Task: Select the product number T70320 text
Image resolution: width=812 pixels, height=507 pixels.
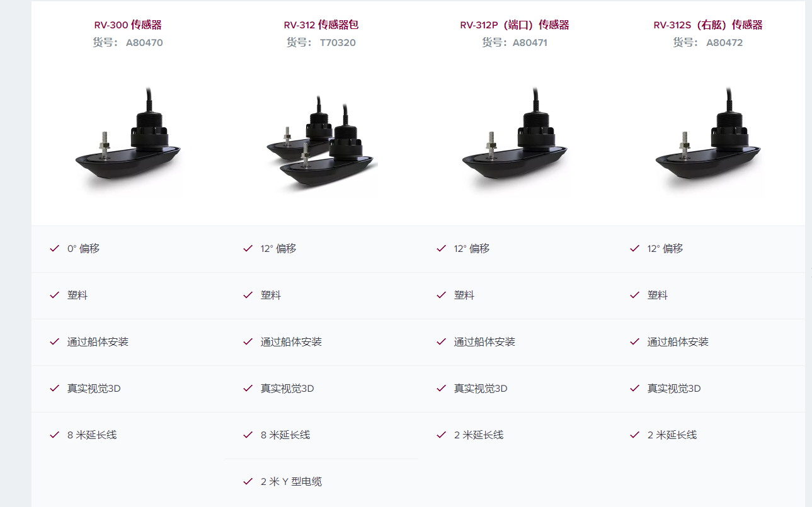Action: click(x=338, y=43)
